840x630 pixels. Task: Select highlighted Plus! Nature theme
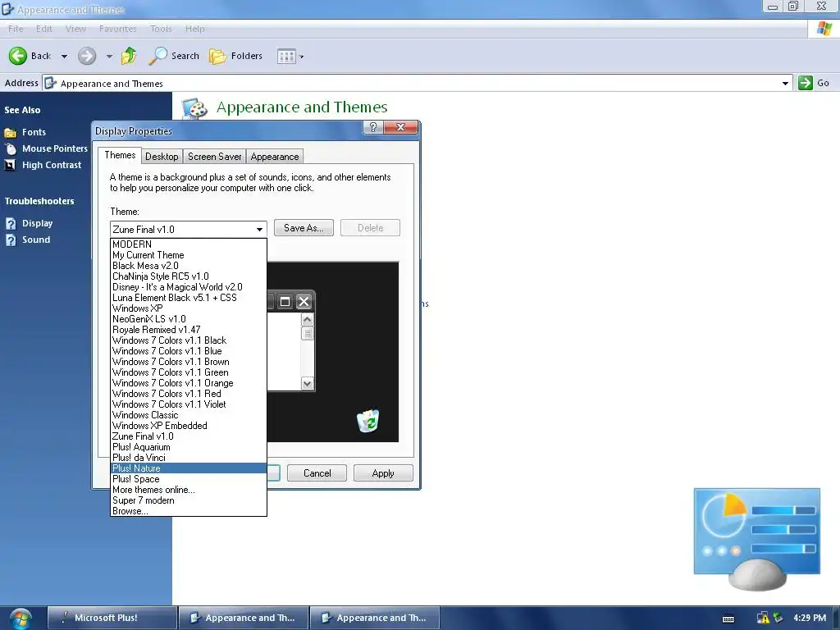click(188, 468)
